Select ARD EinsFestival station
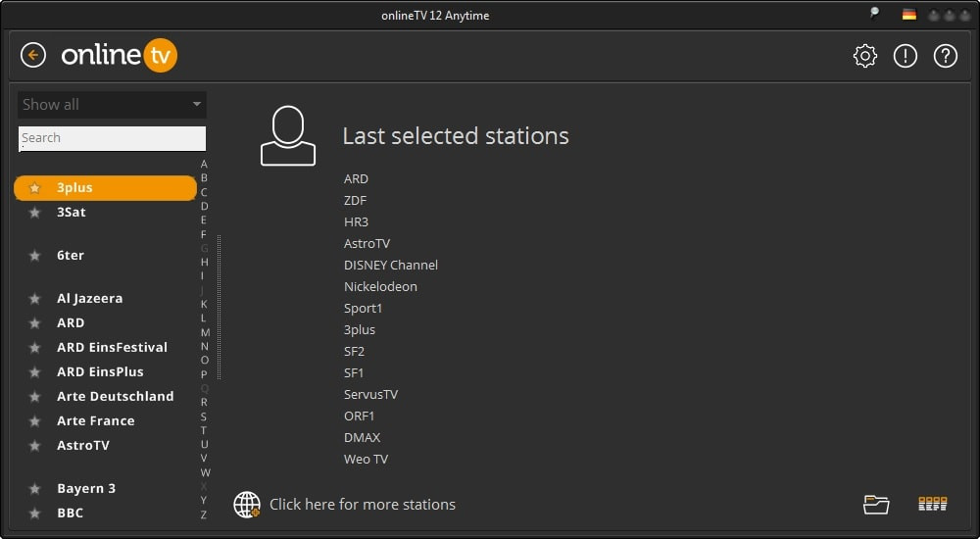Screen dimensions: 980x539 [x=112, y=347]
